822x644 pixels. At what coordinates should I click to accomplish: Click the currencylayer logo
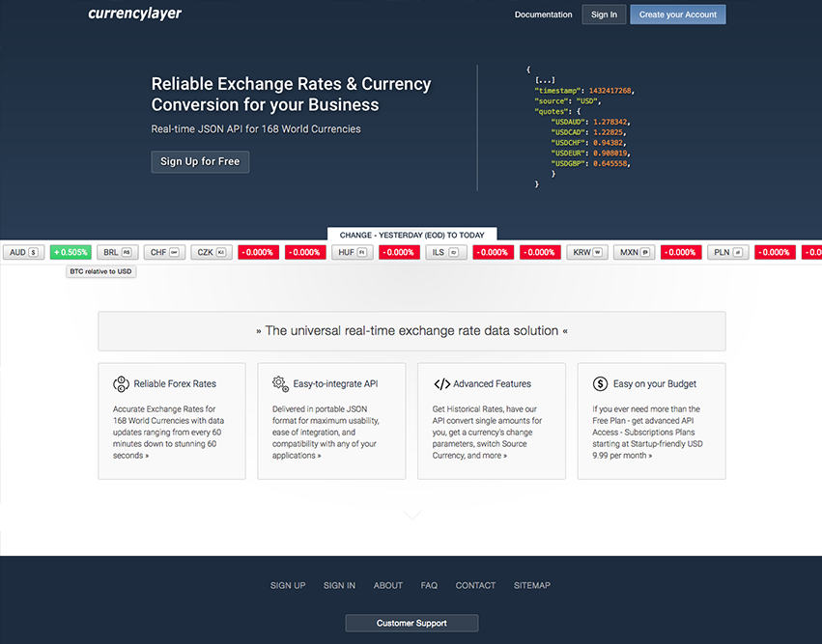coord(134,14)
